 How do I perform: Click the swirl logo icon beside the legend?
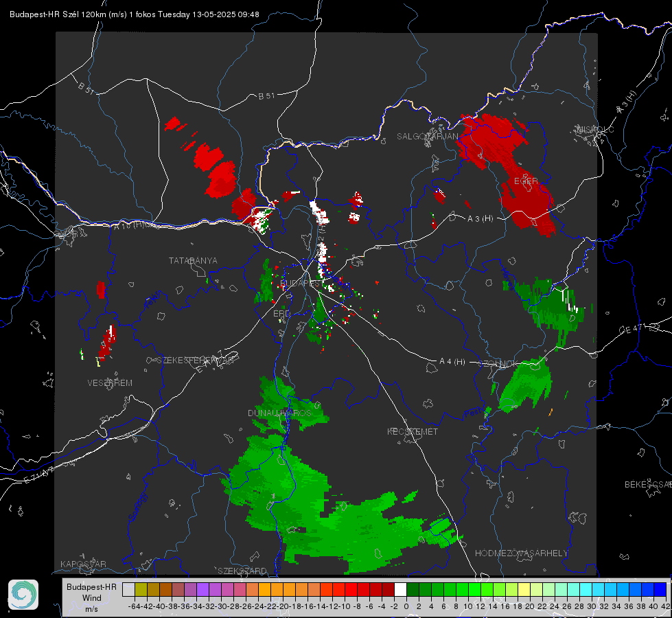(x=23, y=595)
